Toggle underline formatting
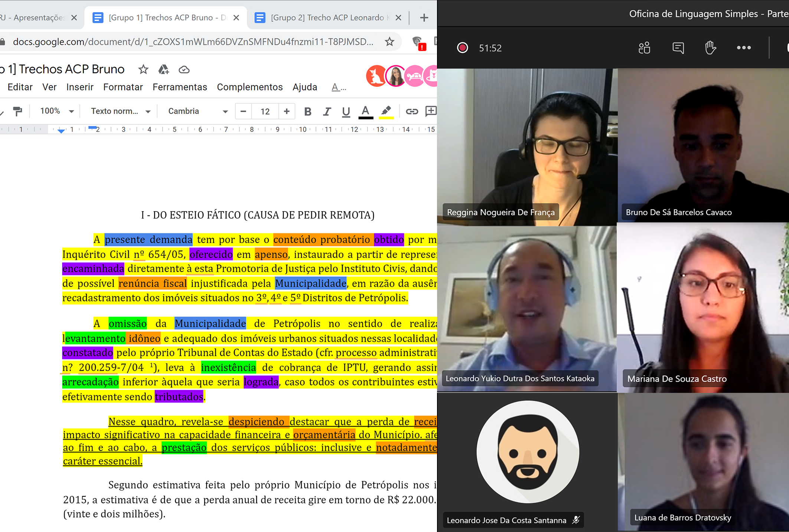The image size is (789, 532). coord(346,111)
